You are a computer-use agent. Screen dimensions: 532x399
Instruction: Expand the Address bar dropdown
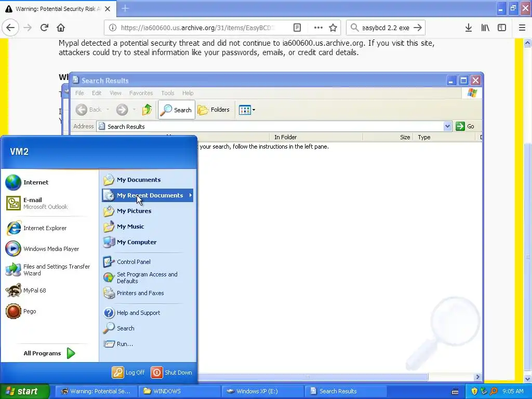coord(447,126)
